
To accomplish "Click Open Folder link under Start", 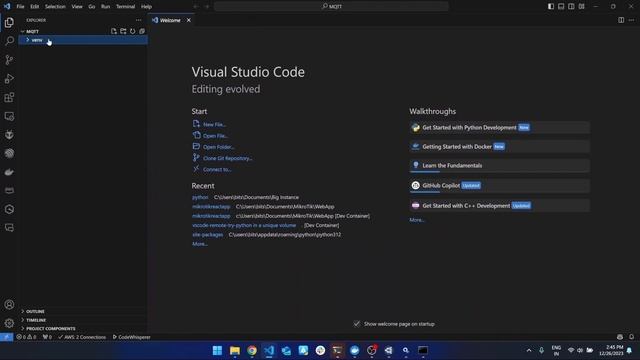I will tap(219, 147).
